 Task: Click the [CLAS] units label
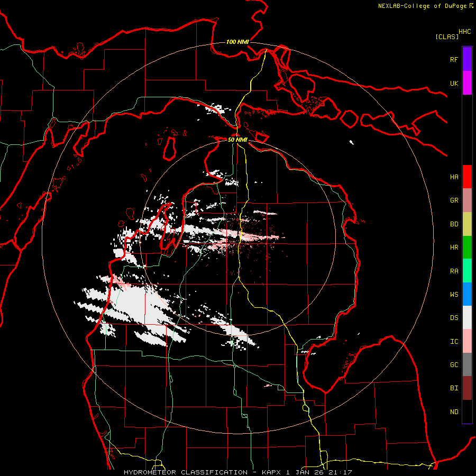[x=447, y=37]
